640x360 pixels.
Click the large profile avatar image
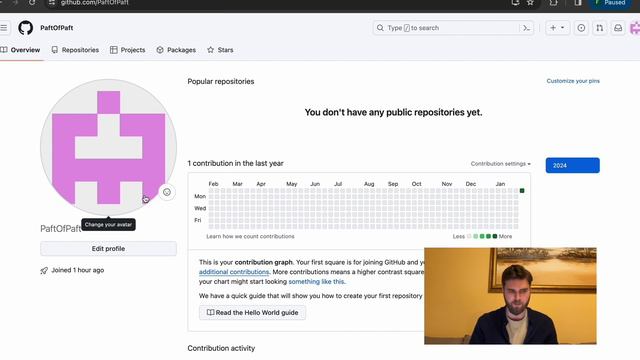[108, 147]
